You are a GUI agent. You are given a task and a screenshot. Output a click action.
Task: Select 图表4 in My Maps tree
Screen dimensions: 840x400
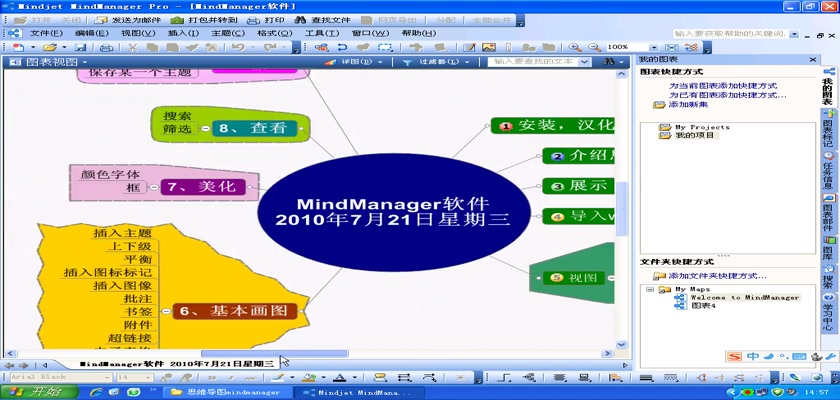703,306
